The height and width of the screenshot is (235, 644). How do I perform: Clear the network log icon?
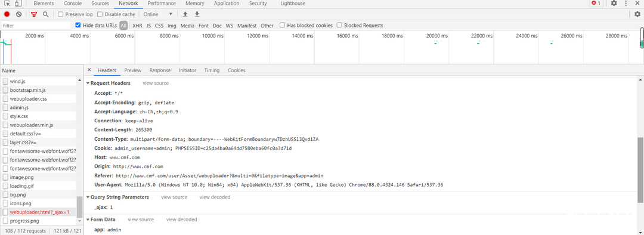pos(18,14)
